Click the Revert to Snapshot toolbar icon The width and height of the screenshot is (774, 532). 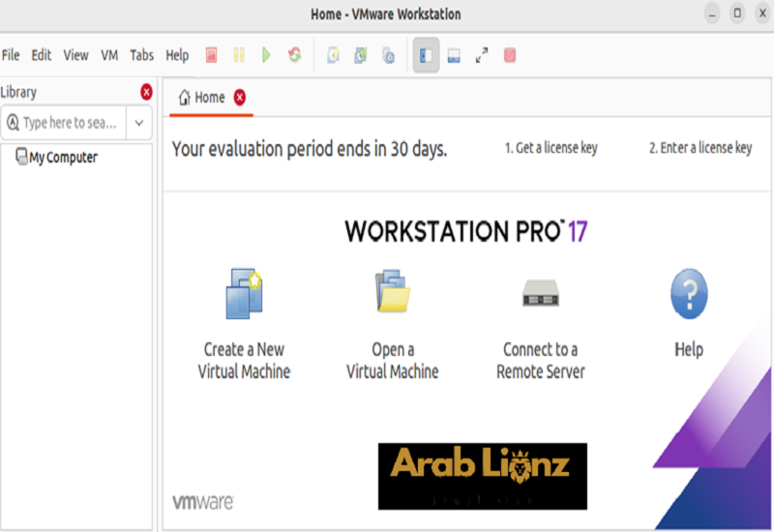click(x=361, y=55)
